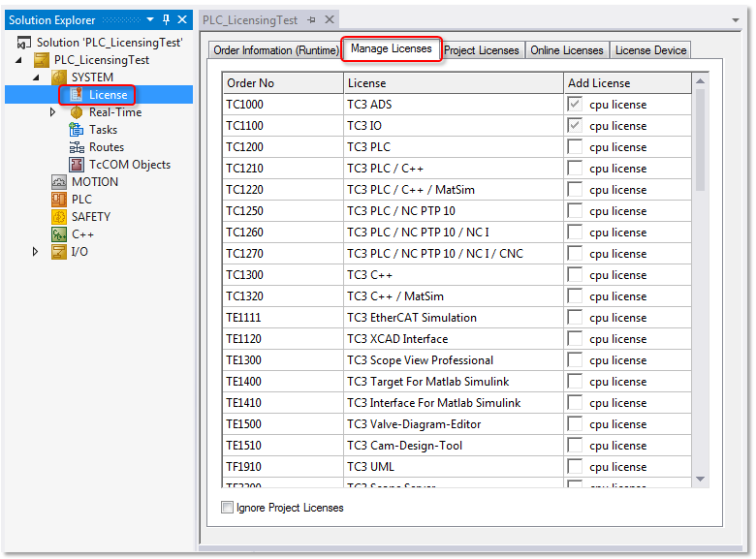Image resolution: width=756 pixels, height=559 pixels.
Task: Click the SYSTEM node icon
Action: (59, 78)
